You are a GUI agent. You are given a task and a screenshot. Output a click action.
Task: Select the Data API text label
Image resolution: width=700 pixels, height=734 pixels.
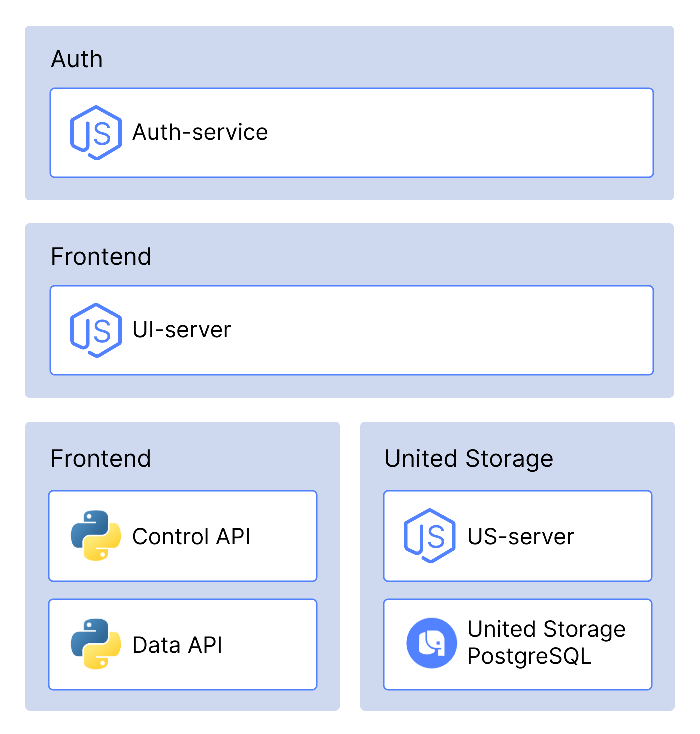(x=177, y=645)
